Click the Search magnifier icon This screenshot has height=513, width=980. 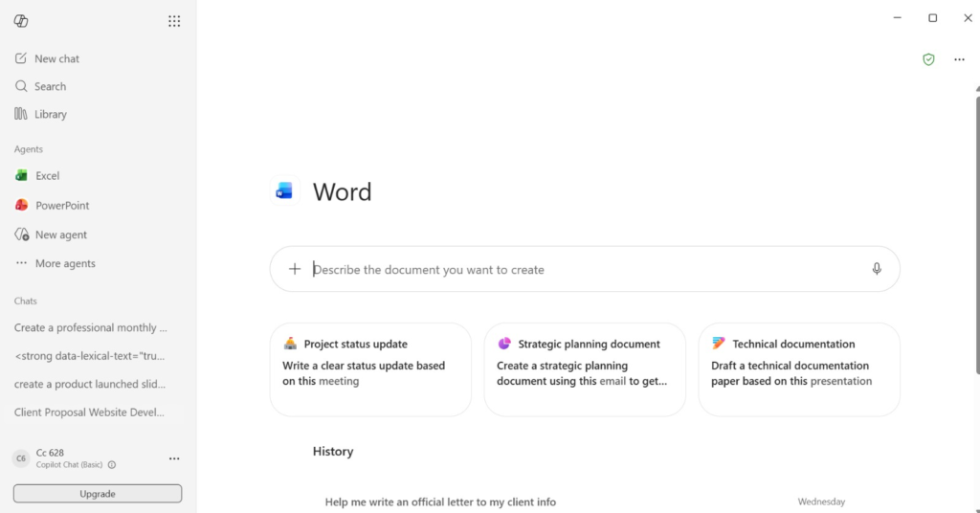tap(21, 86)
